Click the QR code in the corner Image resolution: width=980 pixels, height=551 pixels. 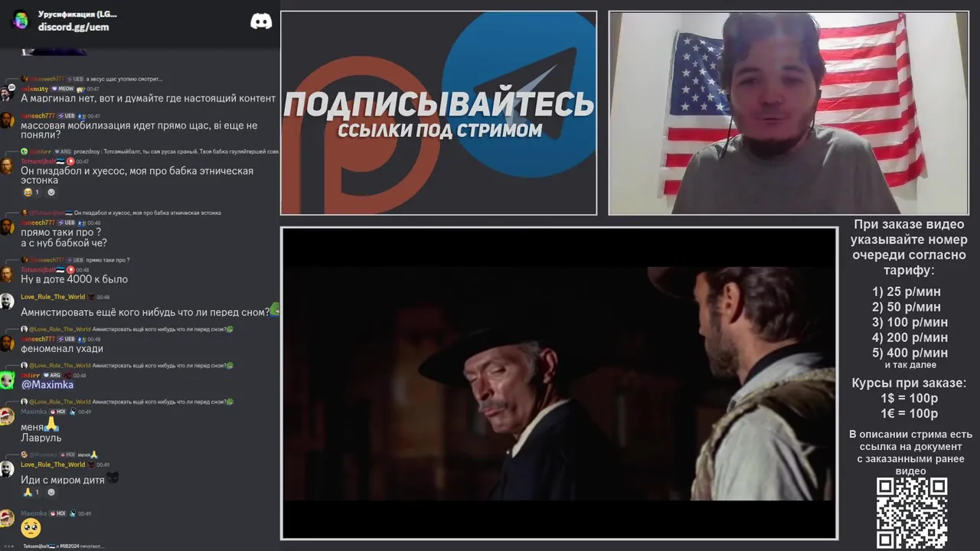click(912, 513)
